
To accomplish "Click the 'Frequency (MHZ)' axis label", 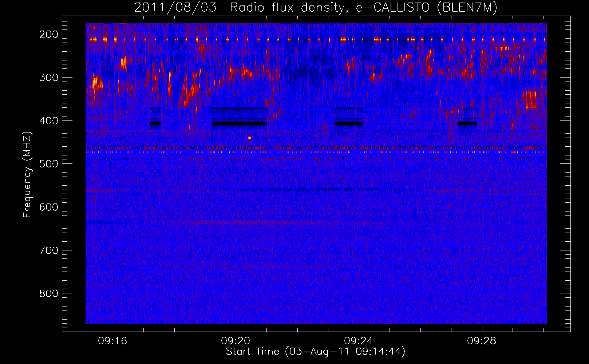I will pyautogui.click(x=27, y=174).
